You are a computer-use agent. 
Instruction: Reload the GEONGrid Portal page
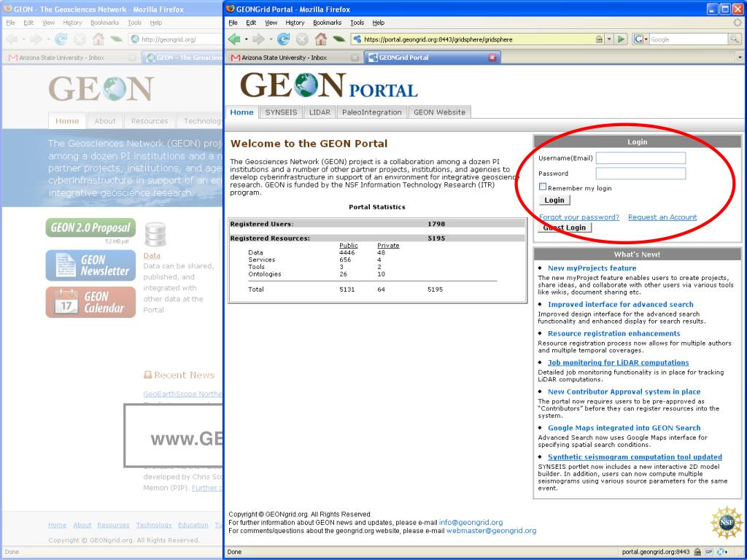(x=284, y=39)
